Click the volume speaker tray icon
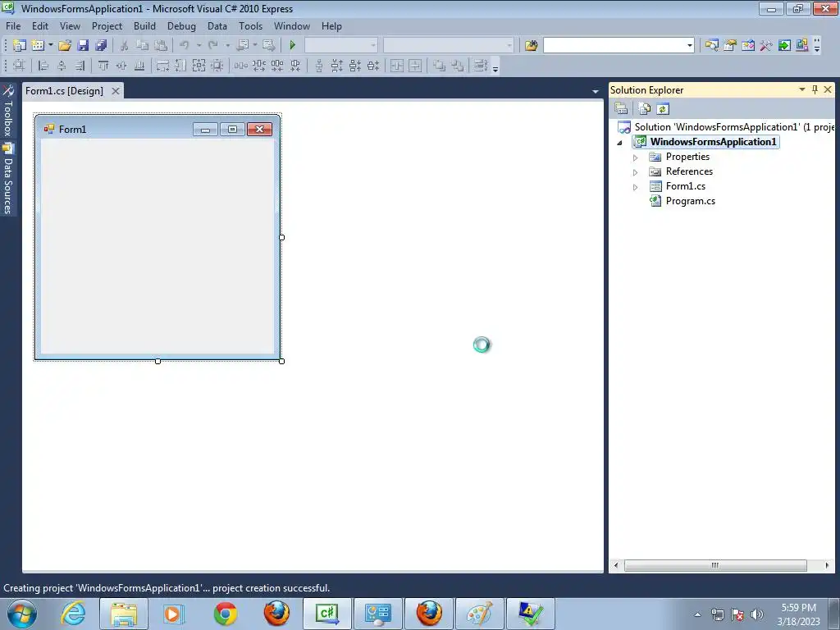Image resolution: width=840 pixels, height=630 pixels. click(x=757, y=614)
